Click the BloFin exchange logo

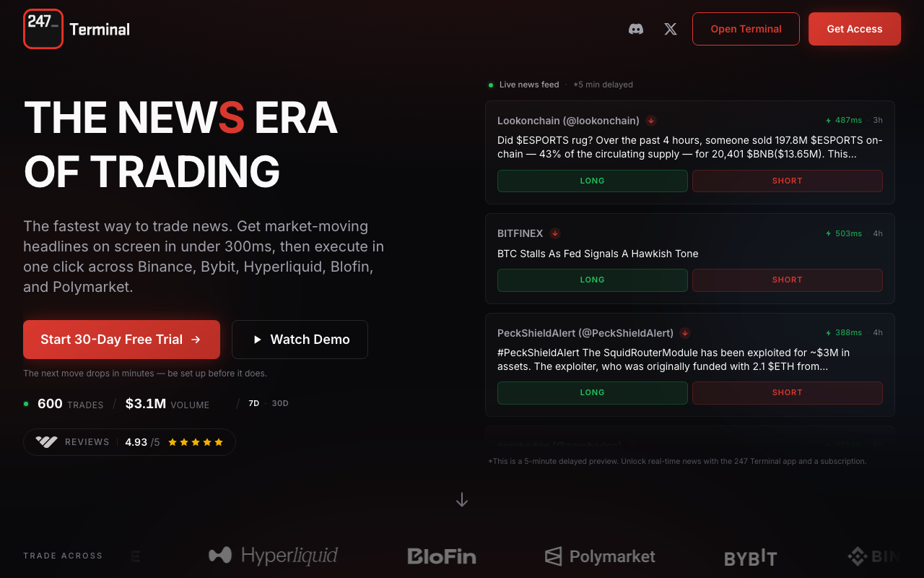pos(442,556)
